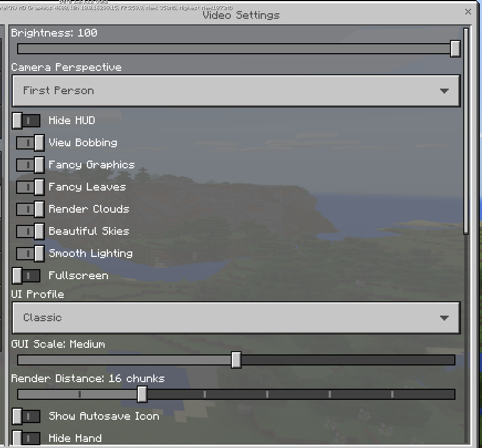Click the Fancy Graphics label
Viewport: 482px width, 448px height.
(x=92, y=165)
